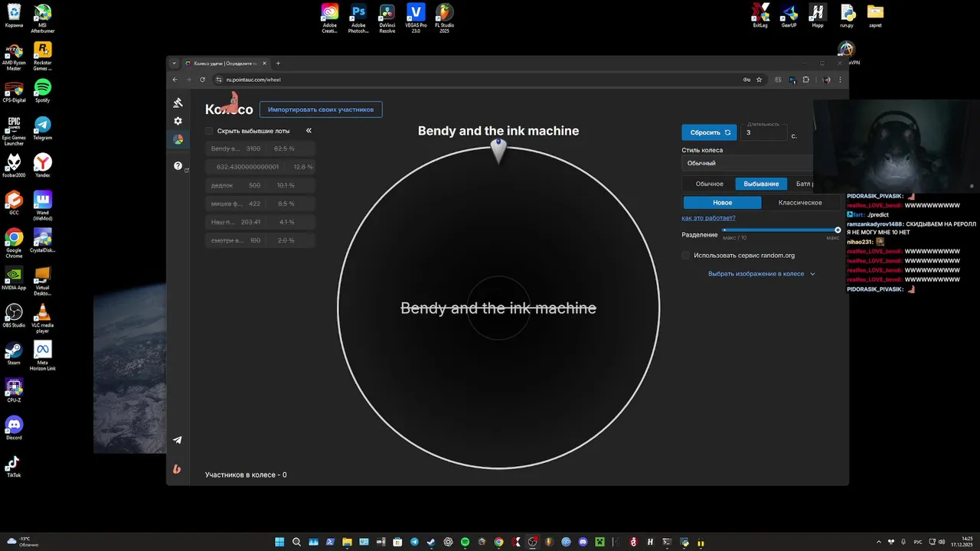Select the wheel page icon in sidebar
The width and height of the screenshot is (980, 551).
[178, 139]
